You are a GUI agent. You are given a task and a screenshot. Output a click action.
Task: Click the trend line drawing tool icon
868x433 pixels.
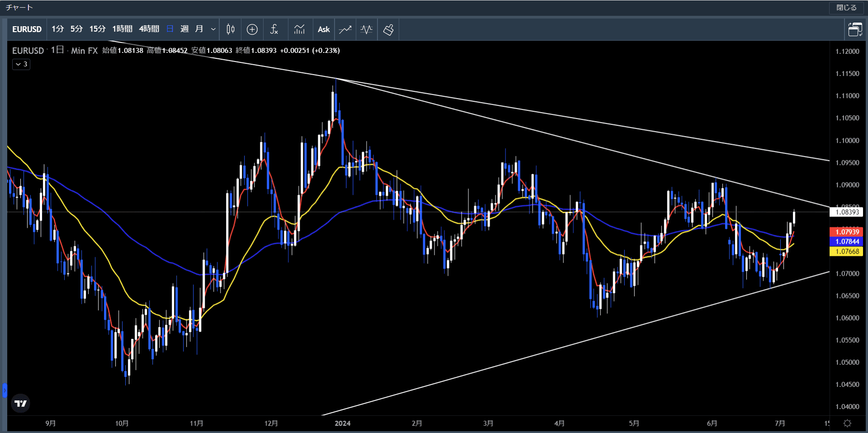point(345,29)
